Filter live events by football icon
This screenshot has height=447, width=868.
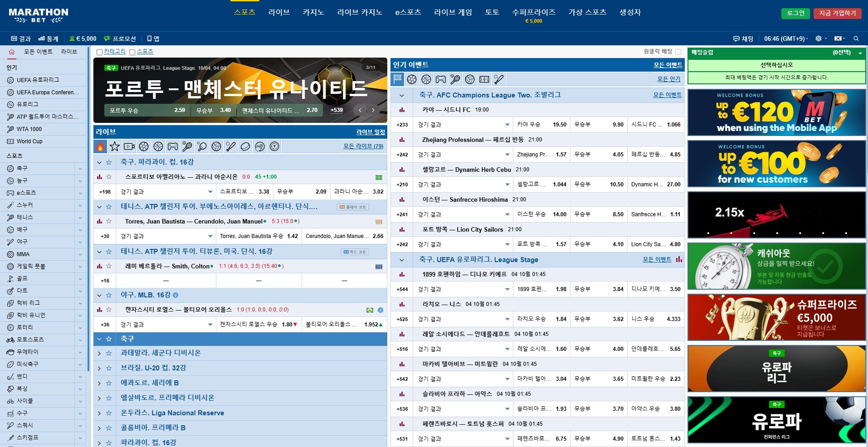click(144, 146)
